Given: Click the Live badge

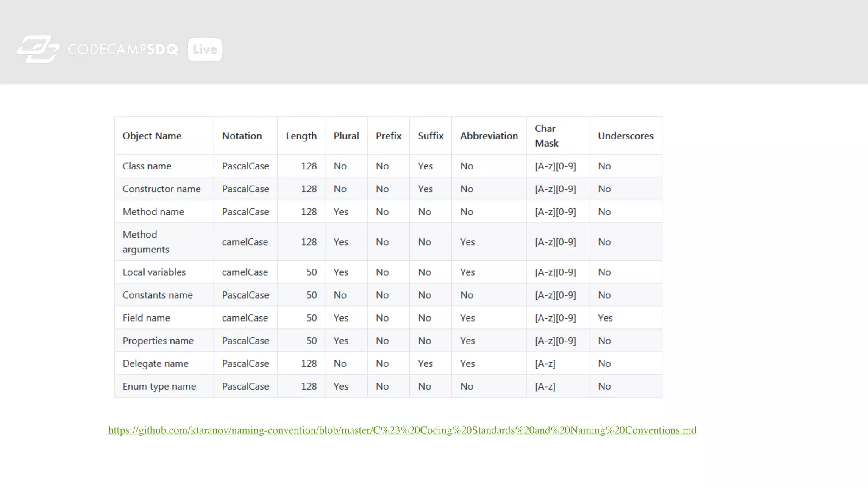Looking at the screenshot, I should point(205,50).
